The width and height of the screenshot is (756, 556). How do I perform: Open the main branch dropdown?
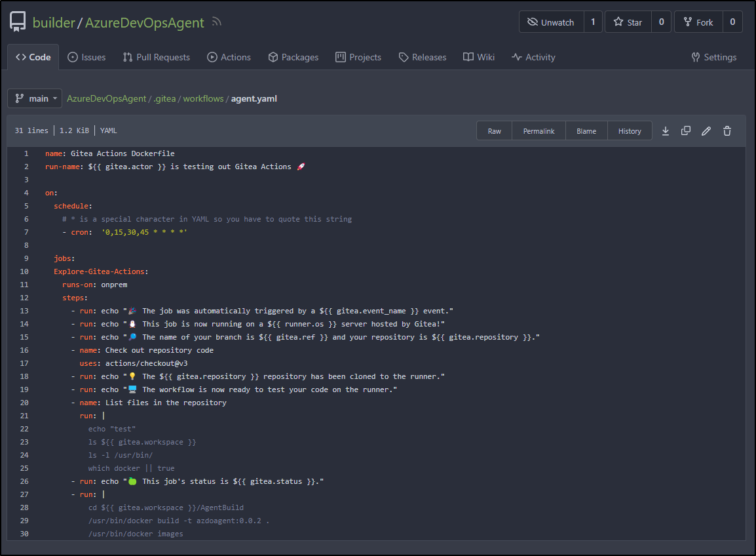click(x=35, y=98)
